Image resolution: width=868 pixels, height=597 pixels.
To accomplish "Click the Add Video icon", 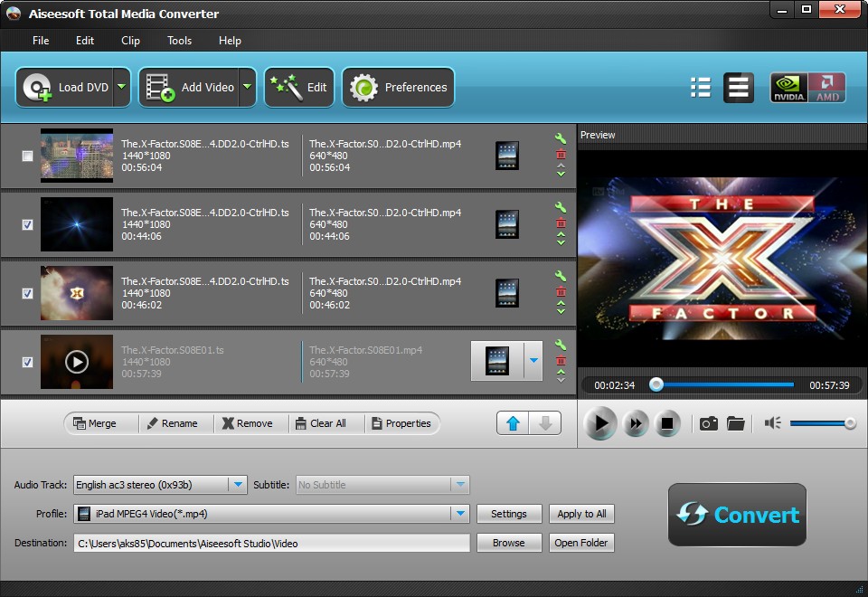I will pyautogui.click(x=158, y=87).
